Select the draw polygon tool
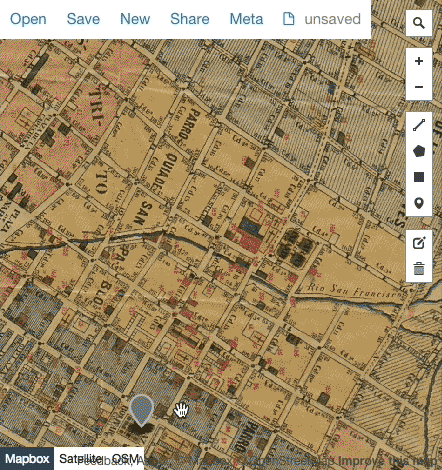The width and height of the screenshot is (442, 470). click(x=419, y=151)
